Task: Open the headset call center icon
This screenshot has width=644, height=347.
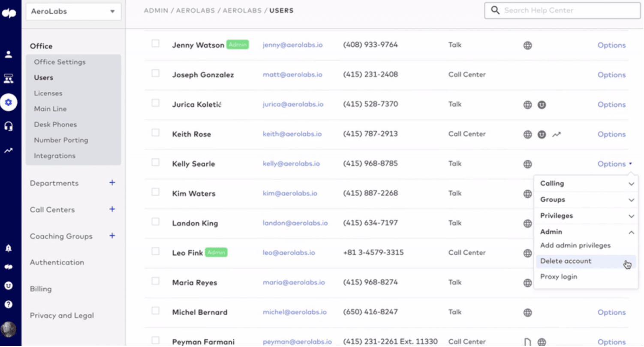Action: point(9,126)
